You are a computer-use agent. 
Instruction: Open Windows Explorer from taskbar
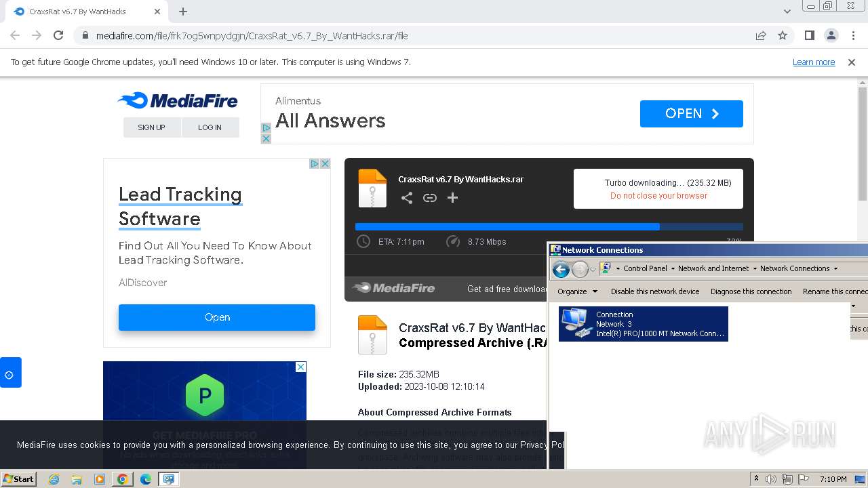[77, 479]
